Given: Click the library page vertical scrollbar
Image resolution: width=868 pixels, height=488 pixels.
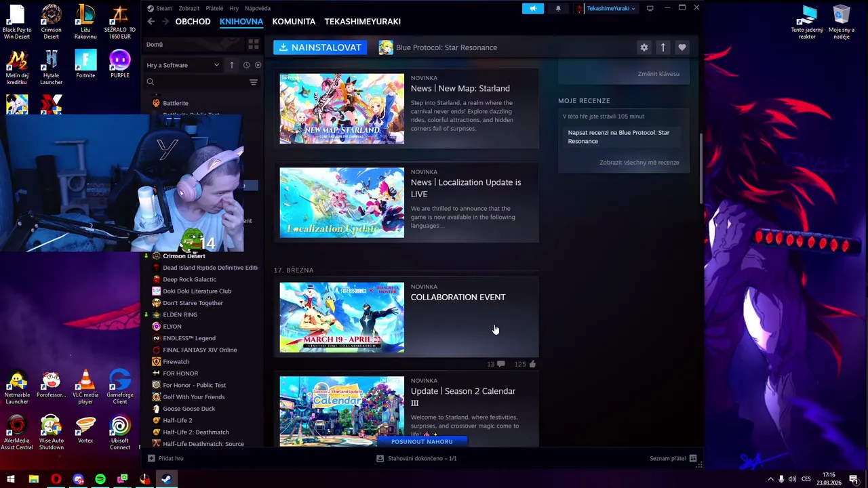Looking at the screenshot, I should pyautogui.click(x=701, y=168).
